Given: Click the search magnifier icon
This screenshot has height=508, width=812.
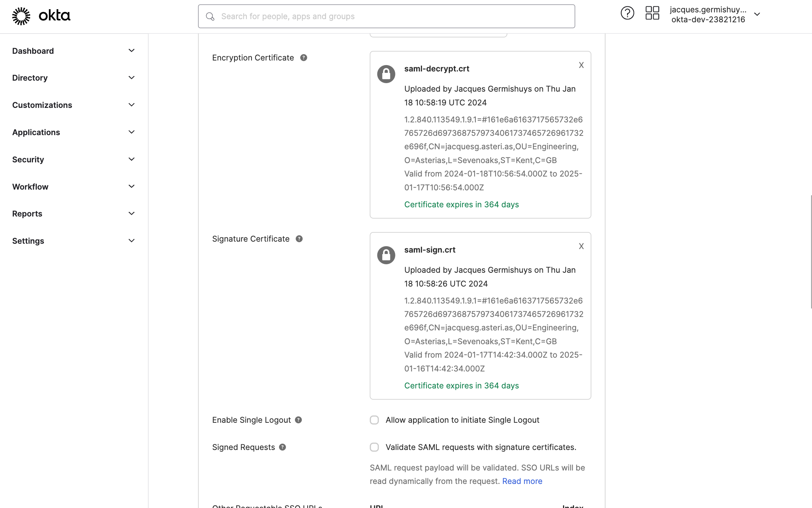Looking at the screenshot, I should tap(210, 16).
